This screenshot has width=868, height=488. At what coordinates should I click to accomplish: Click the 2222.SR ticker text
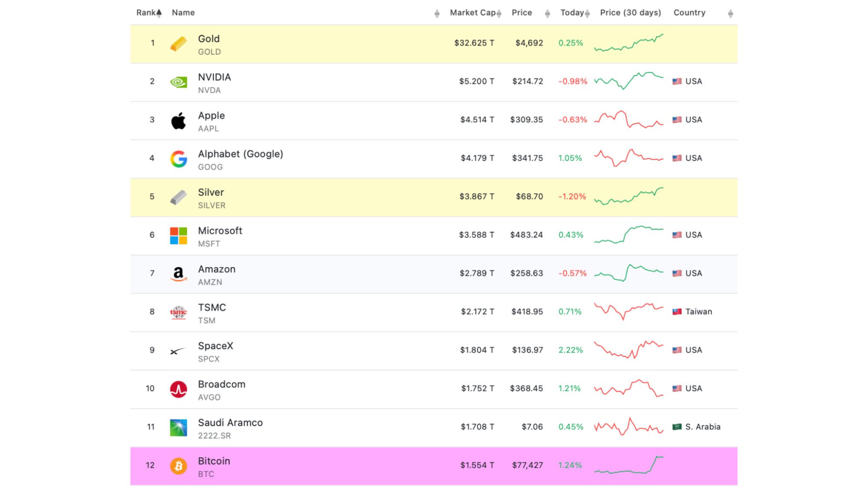[215, 436]
